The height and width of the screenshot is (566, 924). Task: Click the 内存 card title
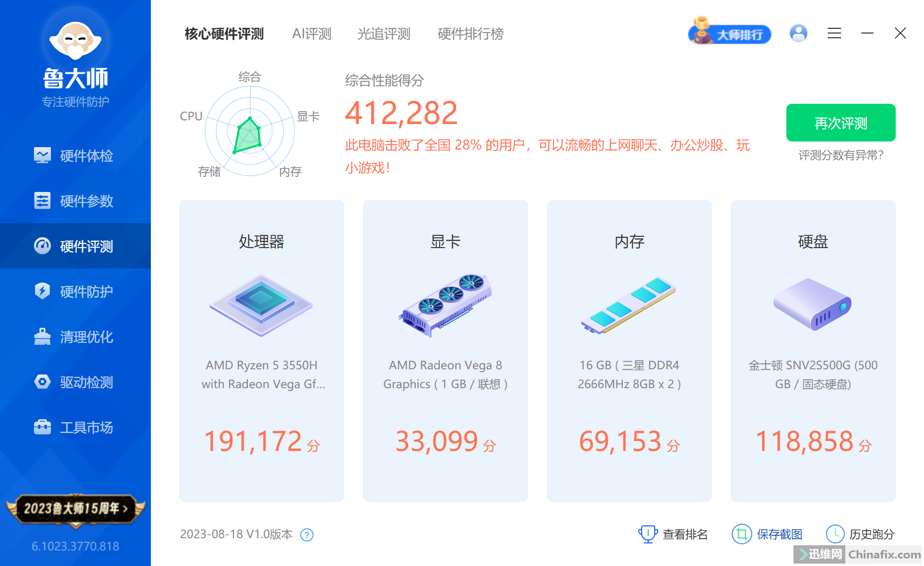(x=629, y=241)
